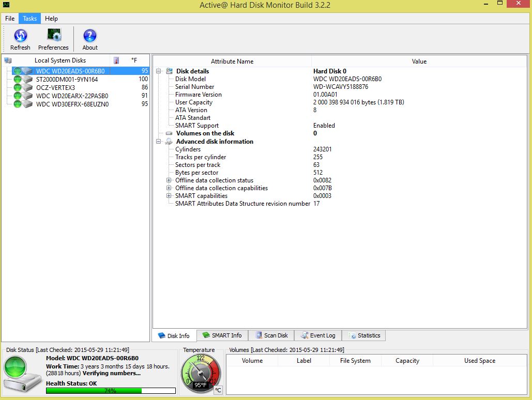Viewport: 532px width, 400px height.
Task: Switch to the SMART Info tab
Action: tap(222, 335)
